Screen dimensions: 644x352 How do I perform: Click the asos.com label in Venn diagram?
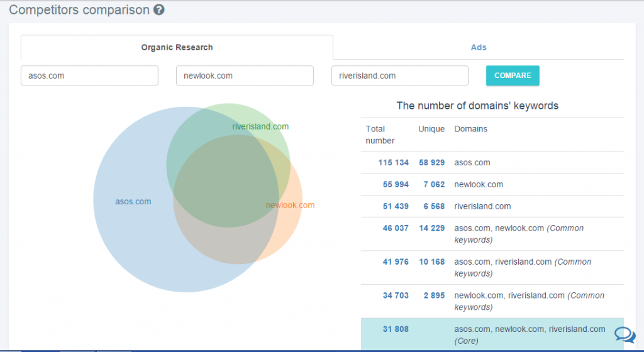point(133,201)
